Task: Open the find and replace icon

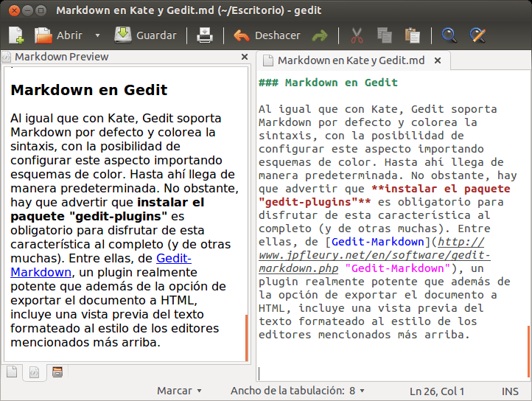Action: [x=477, y=35]
